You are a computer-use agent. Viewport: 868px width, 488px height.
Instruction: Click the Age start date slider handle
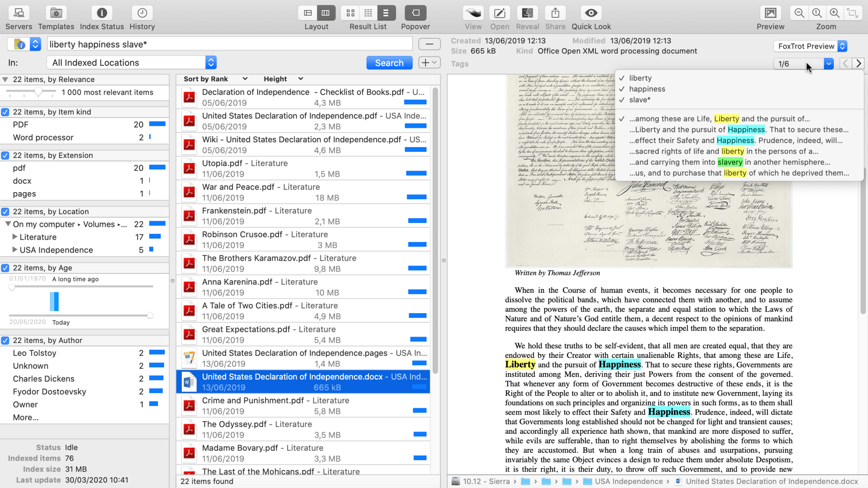(12, 287)
